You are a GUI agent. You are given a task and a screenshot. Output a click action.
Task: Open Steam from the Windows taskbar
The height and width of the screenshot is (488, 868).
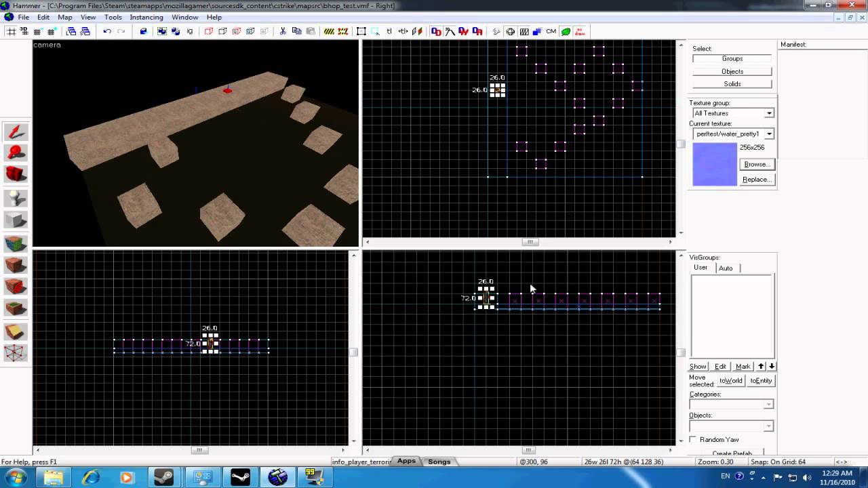tap(165, 478)
